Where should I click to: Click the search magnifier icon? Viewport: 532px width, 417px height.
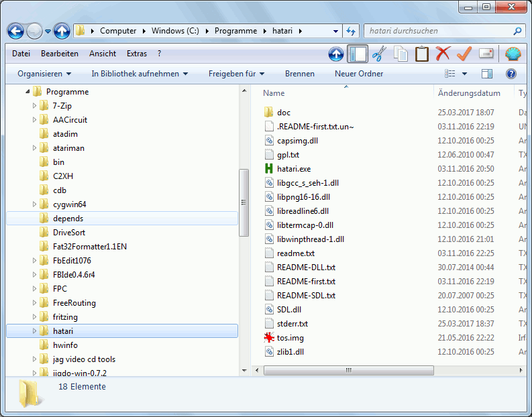tap(517, 32)
